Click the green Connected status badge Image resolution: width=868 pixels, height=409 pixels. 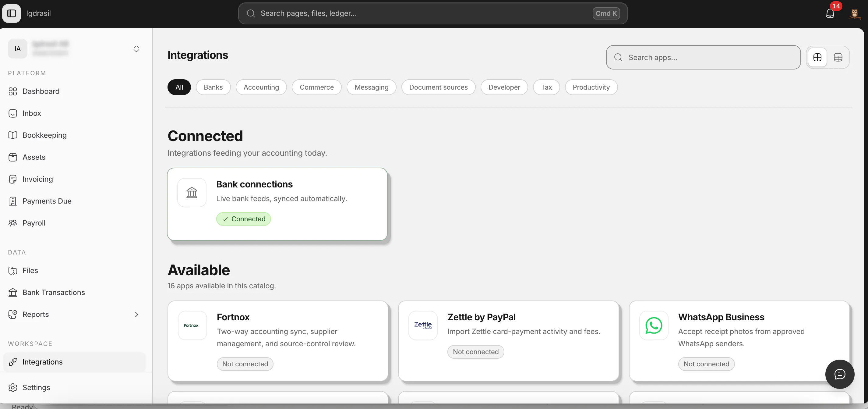pos(244,219)
